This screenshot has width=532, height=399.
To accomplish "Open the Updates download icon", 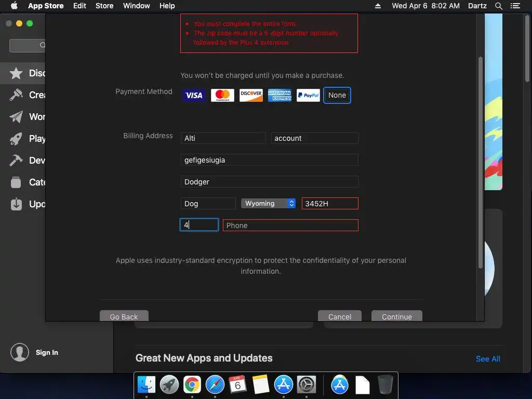I will pos(16,204).
